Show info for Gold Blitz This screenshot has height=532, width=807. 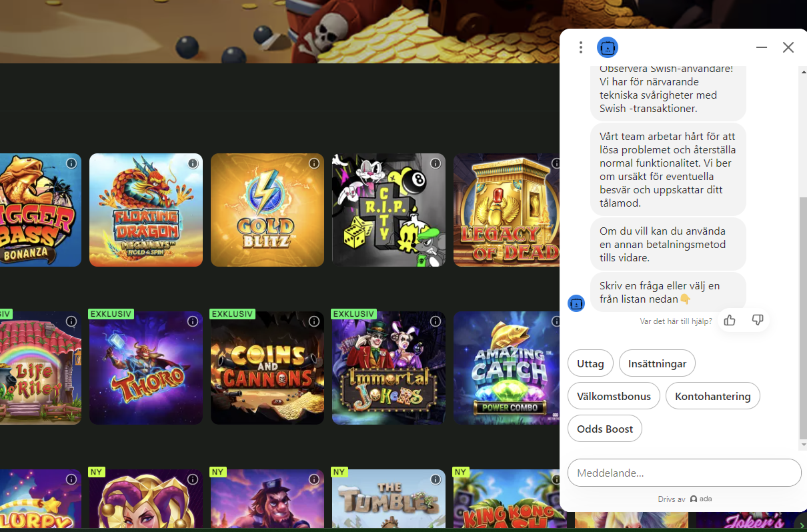click(314, 163)
